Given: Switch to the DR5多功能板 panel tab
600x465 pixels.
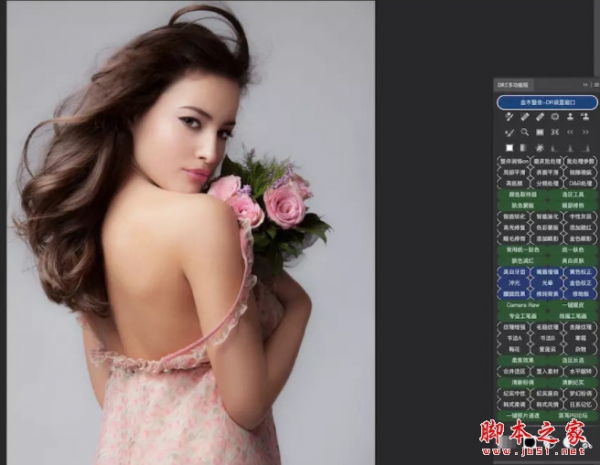Looking at the screenshot, I should (x=513, y=85).
